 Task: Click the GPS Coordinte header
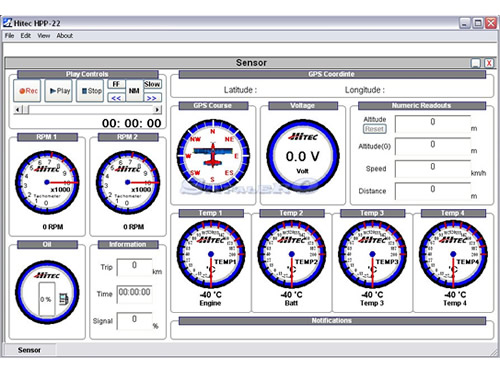(332, 74)
